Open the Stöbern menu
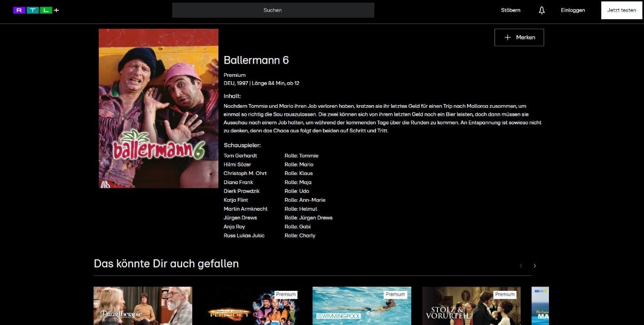644x325 pixels. pyautogui.click(x=511, y=10)
